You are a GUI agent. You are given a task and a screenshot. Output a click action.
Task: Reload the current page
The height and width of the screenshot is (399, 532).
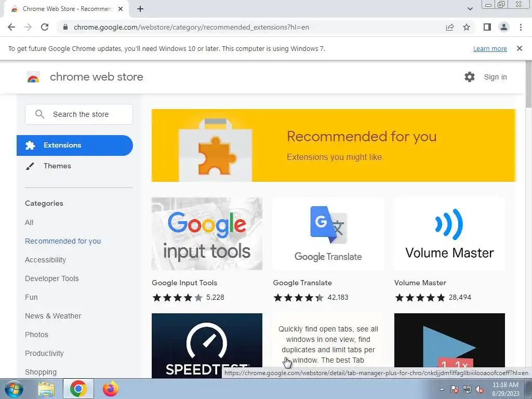(45, 27)
